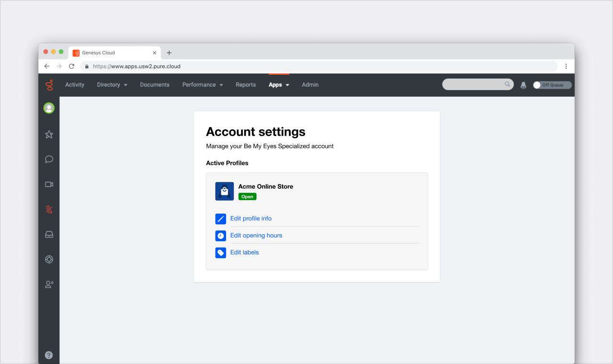Click the top search input field
Screen dimensions: 613x364
(x=478, y=84)
